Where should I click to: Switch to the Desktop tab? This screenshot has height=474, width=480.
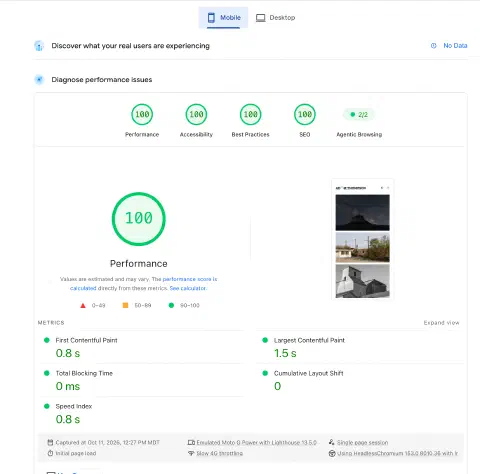(x=275, y=18)
